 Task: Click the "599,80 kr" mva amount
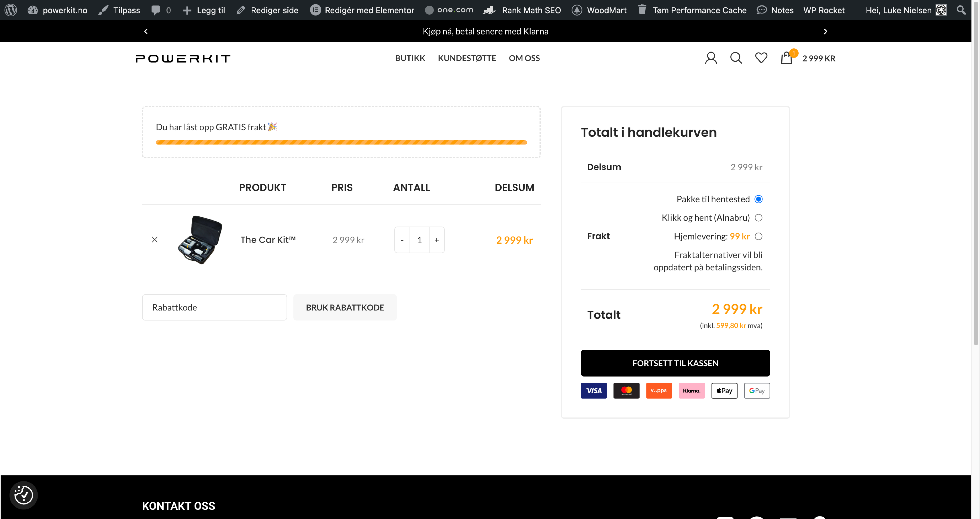[x=731, y=326]
